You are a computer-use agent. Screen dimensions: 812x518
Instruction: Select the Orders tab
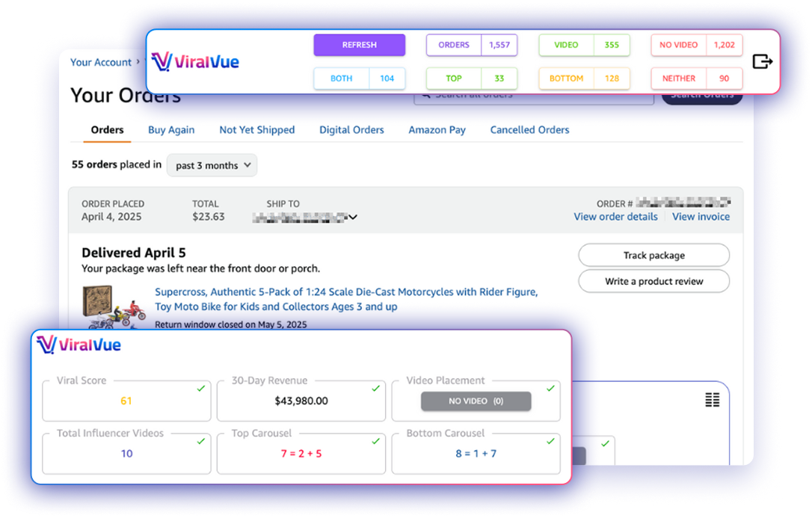click(x=107, y=130)
